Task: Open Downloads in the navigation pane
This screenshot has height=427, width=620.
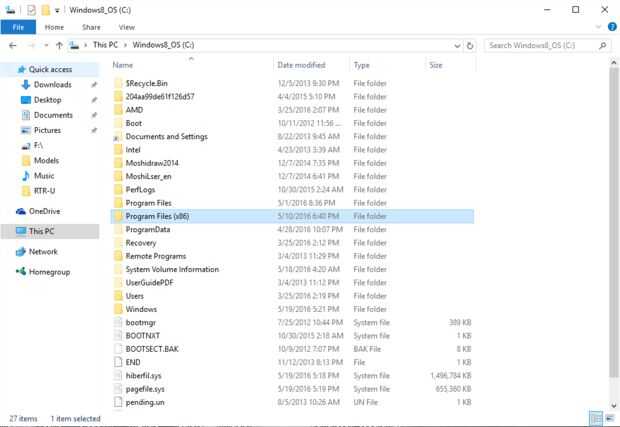Action: [53, 85]
